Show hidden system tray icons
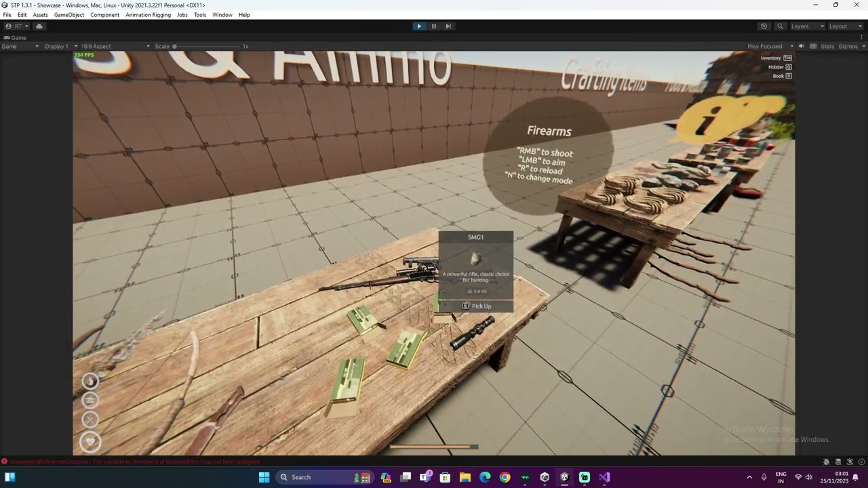 [x=749, y=477]
